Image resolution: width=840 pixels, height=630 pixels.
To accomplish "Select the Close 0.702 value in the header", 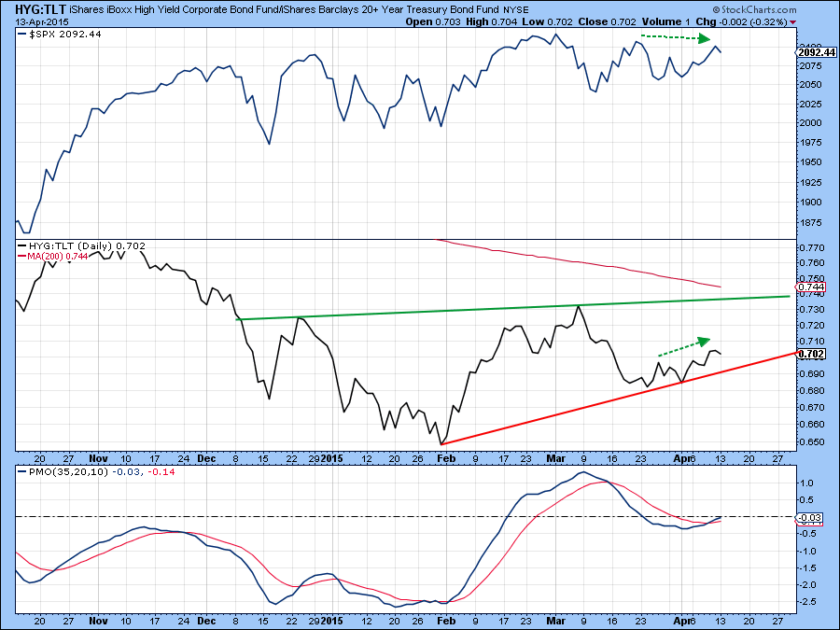I will (x=607, y=22).
